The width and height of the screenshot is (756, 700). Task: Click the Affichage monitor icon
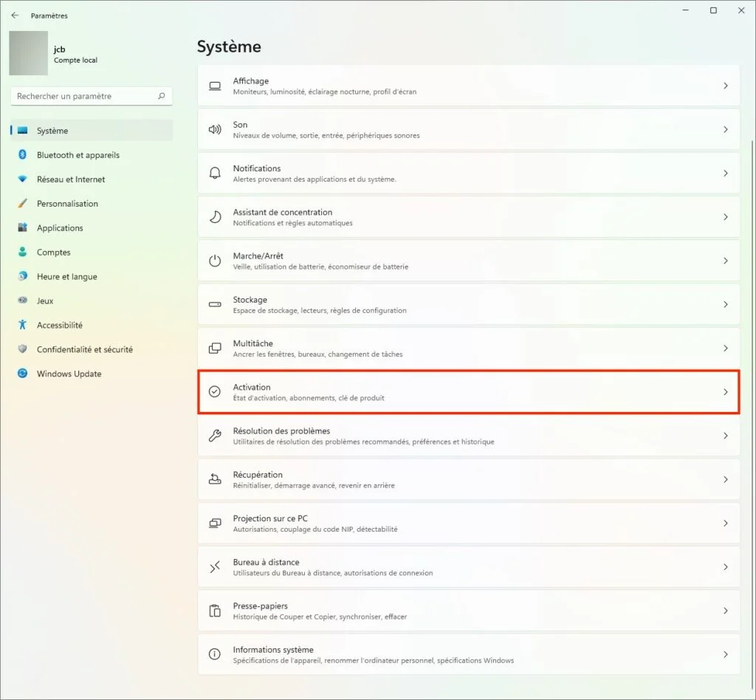pos(215,86)
